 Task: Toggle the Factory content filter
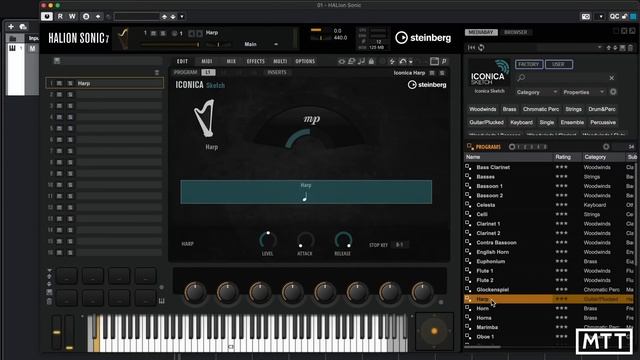[529, 64]
